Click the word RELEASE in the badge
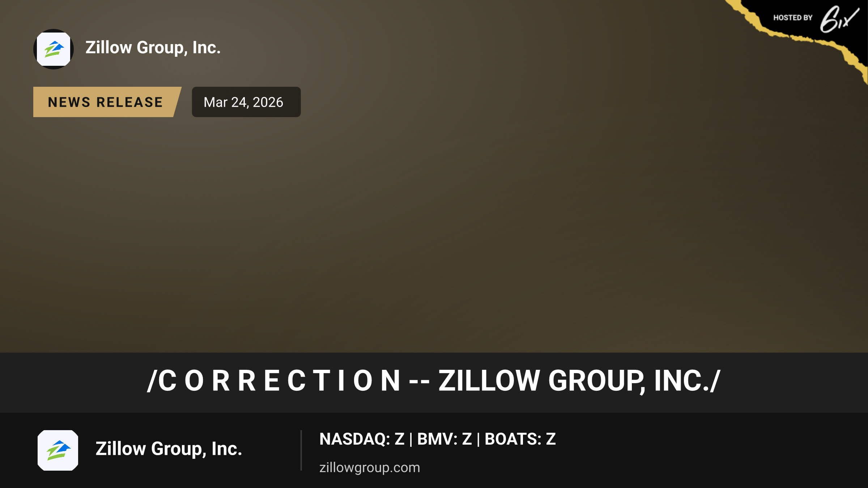This screenshot has width=868, height=488. tap(129, 102)
